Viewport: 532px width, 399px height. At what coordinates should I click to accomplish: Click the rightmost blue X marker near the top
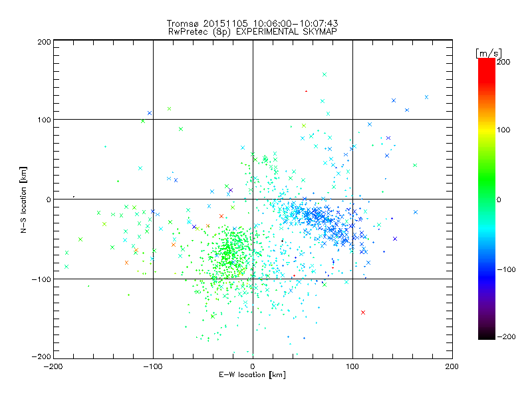click(426, 97)
